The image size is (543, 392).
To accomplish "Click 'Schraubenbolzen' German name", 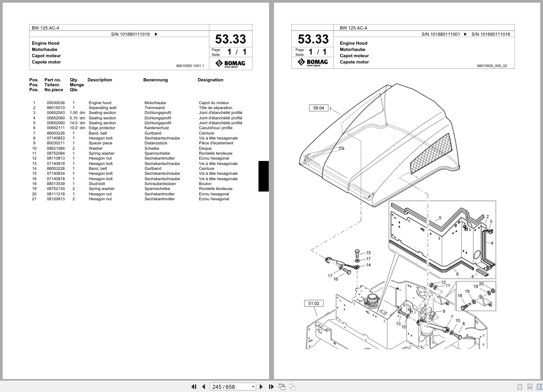I will (x=160, y=184).
